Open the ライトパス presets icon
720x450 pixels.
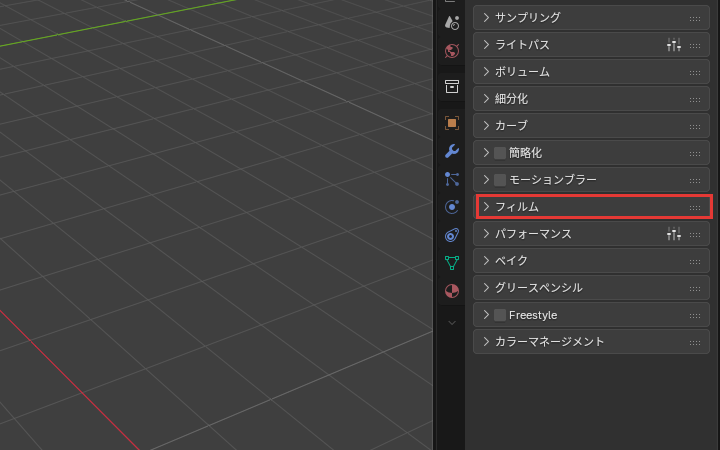pyautogui.click(x=674, y=45)
